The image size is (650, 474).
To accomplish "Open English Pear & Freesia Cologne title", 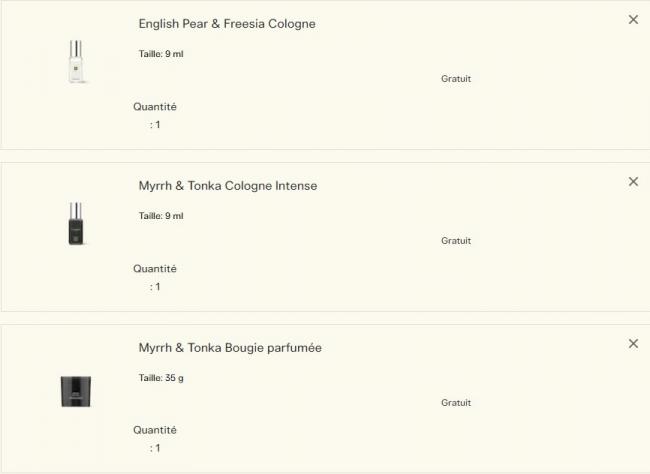I will tap(227, 24).
